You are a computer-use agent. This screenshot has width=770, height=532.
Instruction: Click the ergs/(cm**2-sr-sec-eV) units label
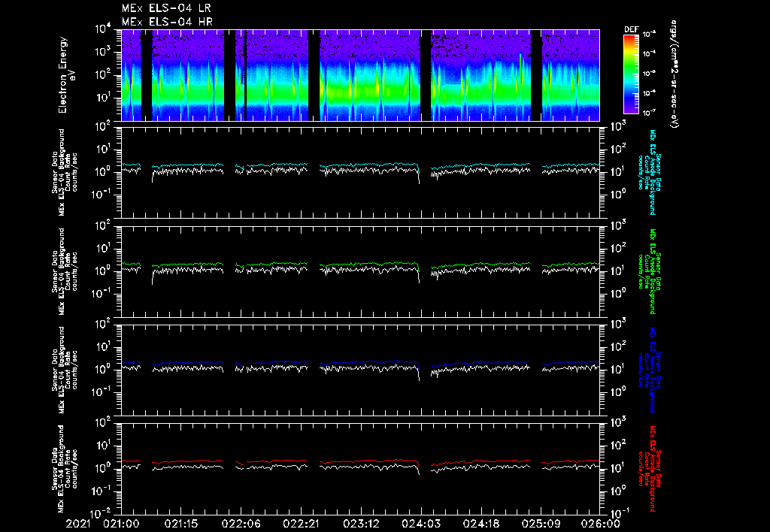point(675,74)
